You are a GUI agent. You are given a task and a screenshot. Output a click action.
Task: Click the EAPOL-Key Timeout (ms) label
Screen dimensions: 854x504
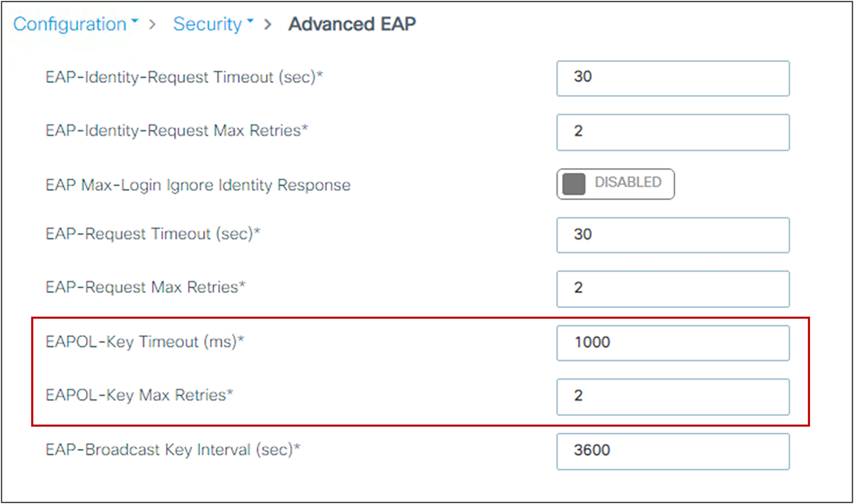(145, 342)
